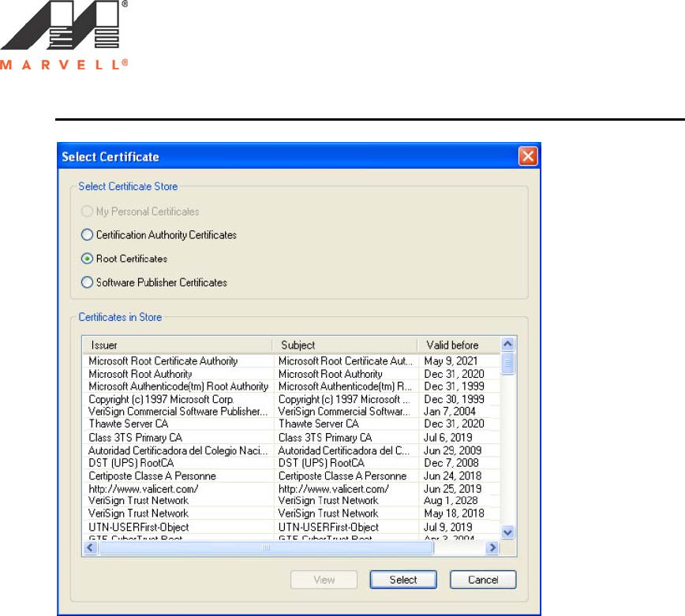Choose the Thawte Server CA certificate
This screenshot has width=685, height=616.
291,424
